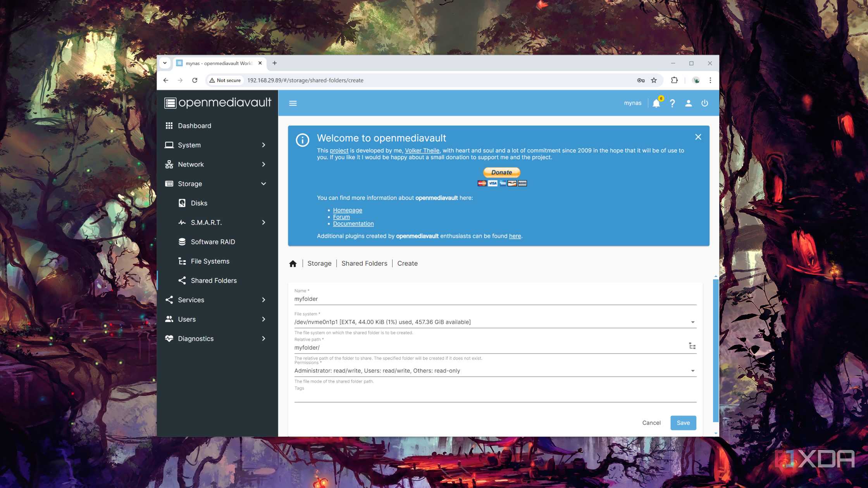This screenshot has height=488, width=868.
Task: Close the welcome banner
Action: pyautogui.click(x=698, y=137)
